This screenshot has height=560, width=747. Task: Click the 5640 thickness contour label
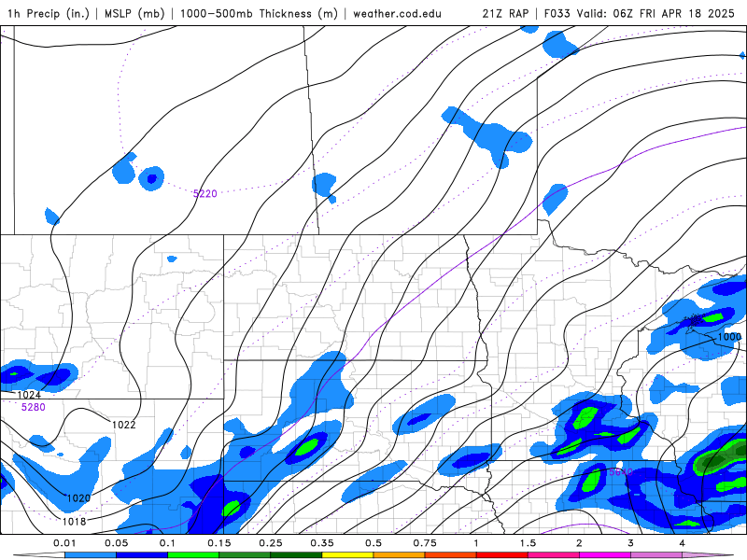621,471
